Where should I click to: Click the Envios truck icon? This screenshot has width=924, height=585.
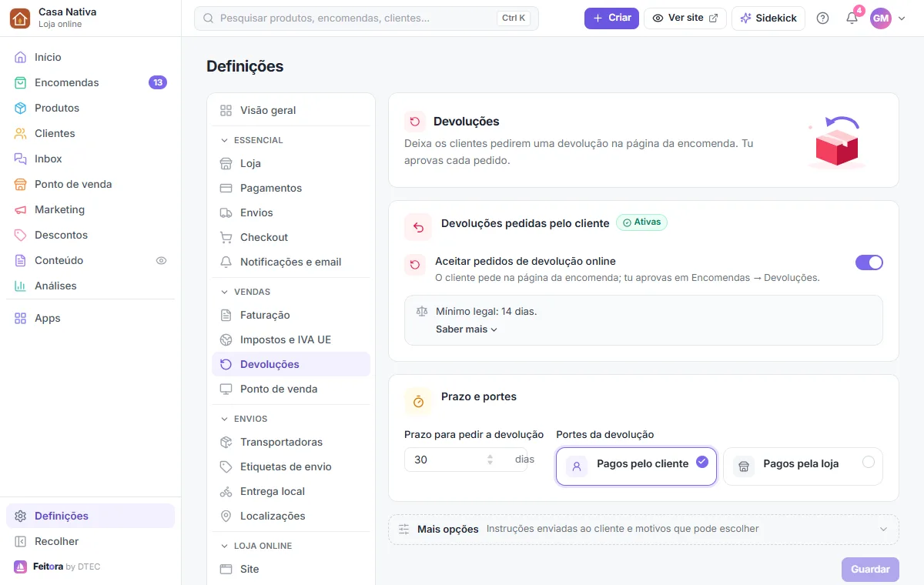pos(226,212)
